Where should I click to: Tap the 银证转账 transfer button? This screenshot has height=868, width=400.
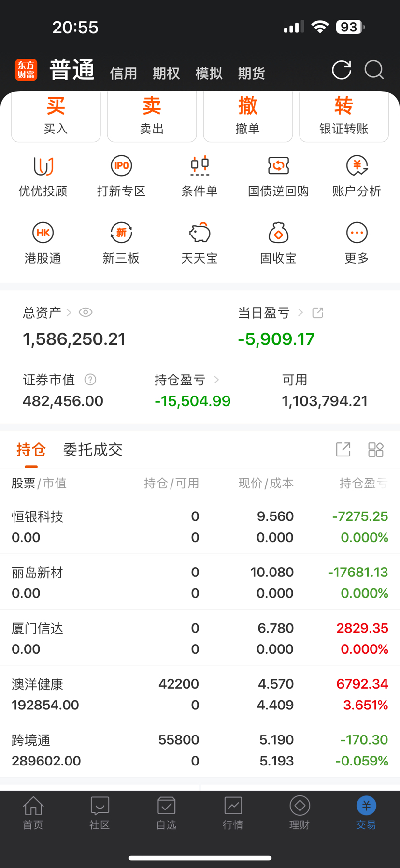344,116
